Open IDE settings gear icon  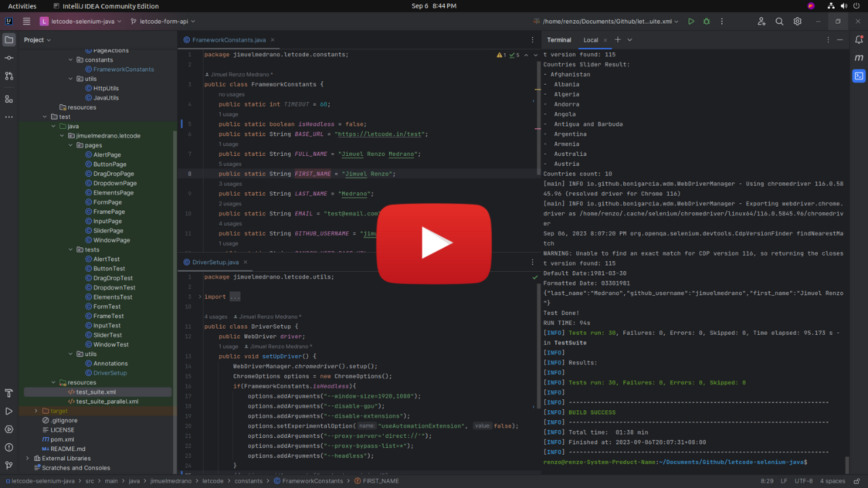pyautogui.click(x=797, y=22)
